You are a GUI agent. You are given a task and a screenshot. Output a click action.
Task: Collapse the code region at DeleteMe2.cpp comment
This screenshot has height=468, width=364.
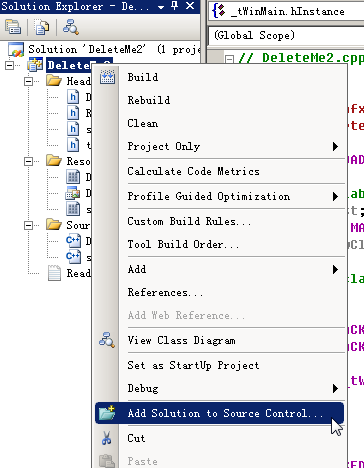[x=229, y=59]
